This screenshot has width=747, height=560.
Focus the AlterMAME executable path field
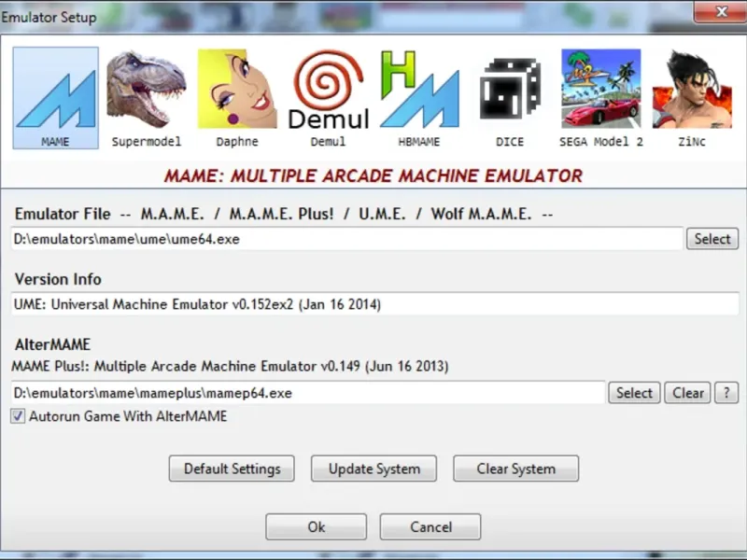308,393
